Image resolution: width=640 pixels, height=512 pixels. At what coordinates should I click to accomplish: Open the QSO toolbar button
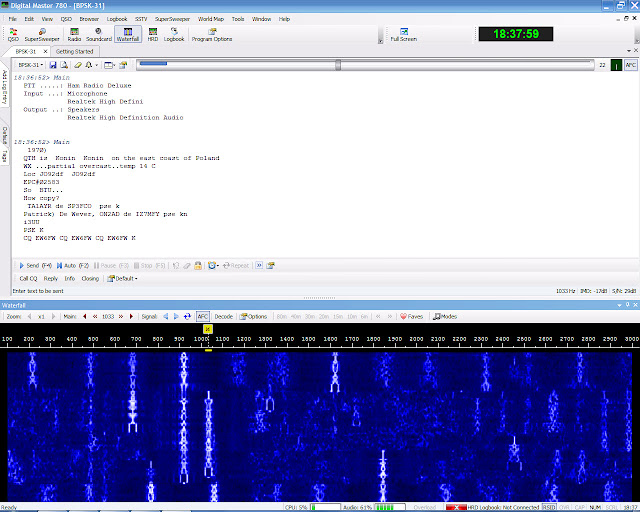(13, 35)
